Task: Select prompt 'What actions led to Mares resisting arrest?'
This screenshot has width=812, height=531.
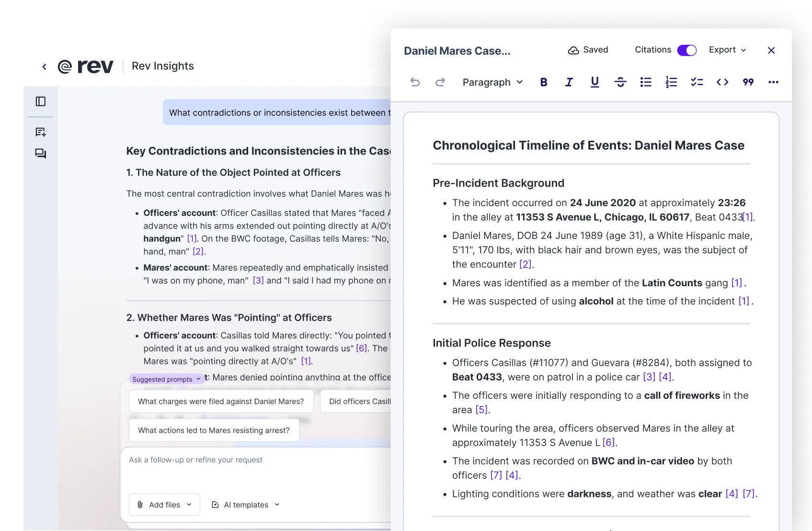Action: (214, 430)
